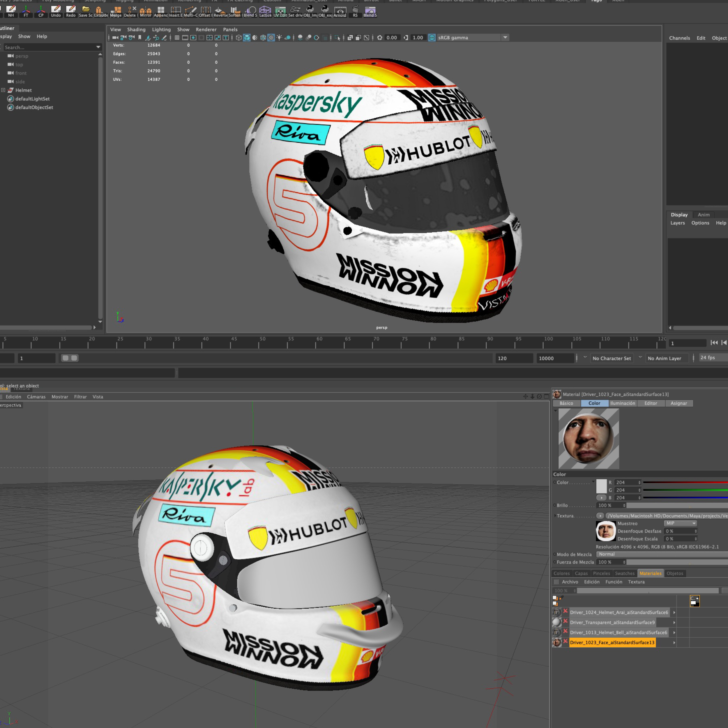Viewport: 728px width, 728px height.
Task: Expand the Textura disclosure triangle
Action: coord(555,515)
